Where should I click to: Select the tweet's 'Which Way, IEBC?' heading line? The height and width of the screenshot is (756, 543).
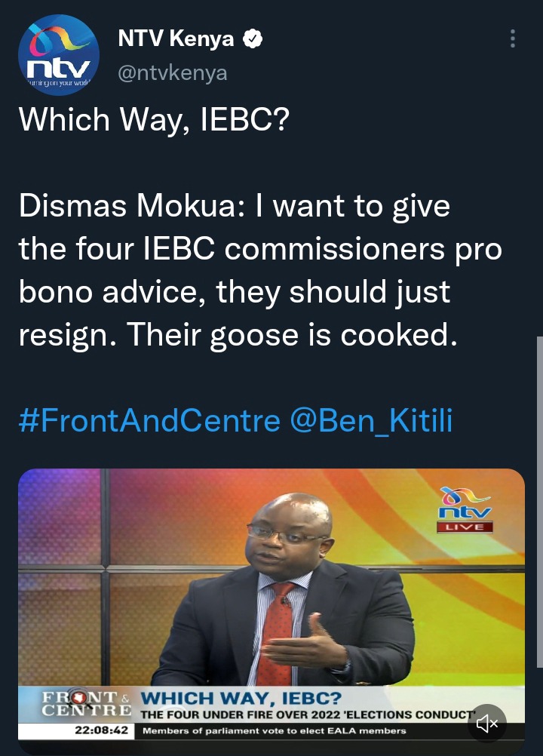(154, 119)
